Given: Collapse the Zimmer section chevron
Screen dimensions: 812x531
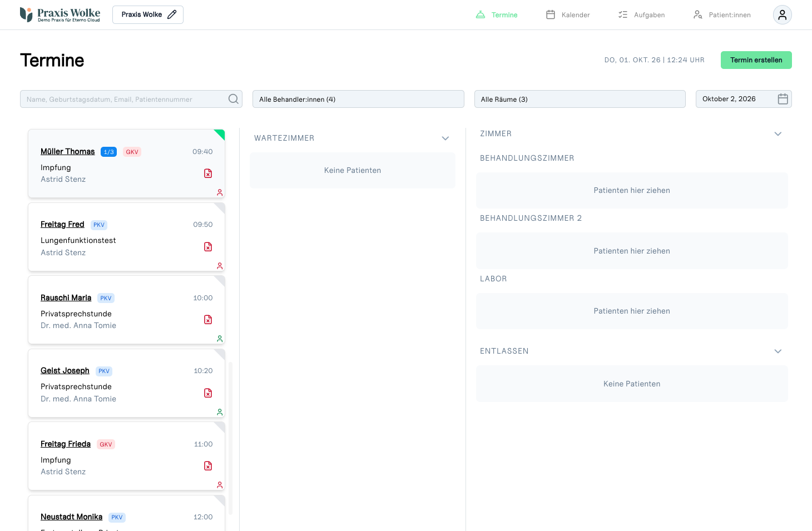Looking at the screenshot, I should tap(778, 134).
